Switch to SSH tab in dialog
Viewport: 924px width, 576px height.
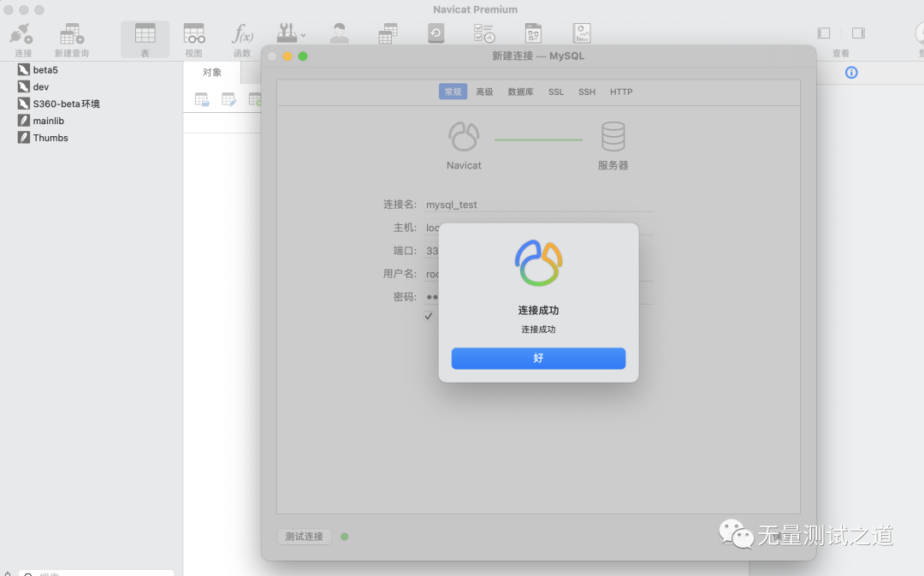(586, 92)
